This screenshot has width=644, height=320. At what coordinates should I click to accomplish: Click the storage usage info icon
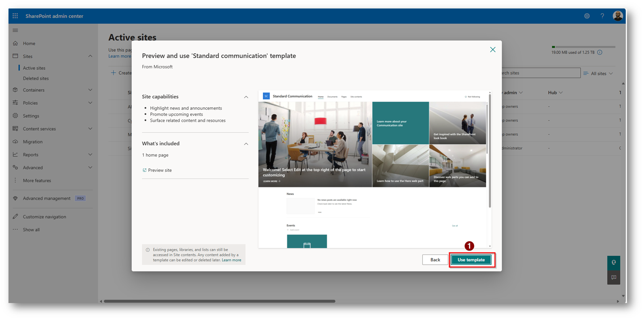pos(600,53)
